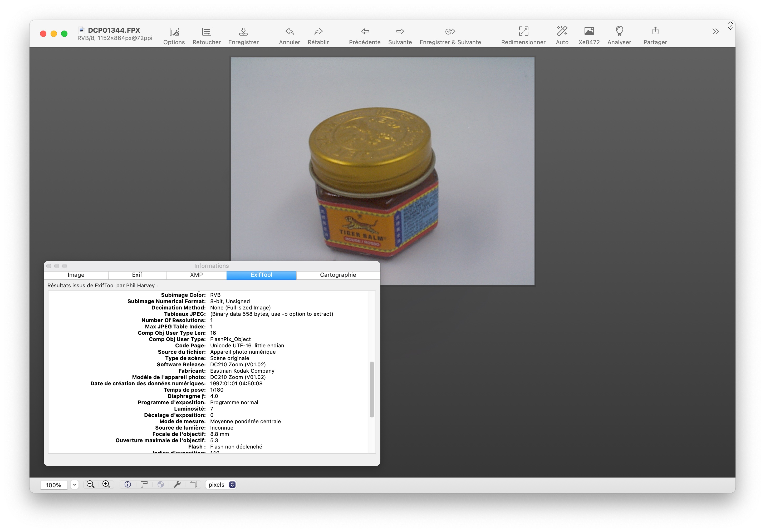
Task: Click the DCP01344.FPX document icon
Action: pos(82,30)
